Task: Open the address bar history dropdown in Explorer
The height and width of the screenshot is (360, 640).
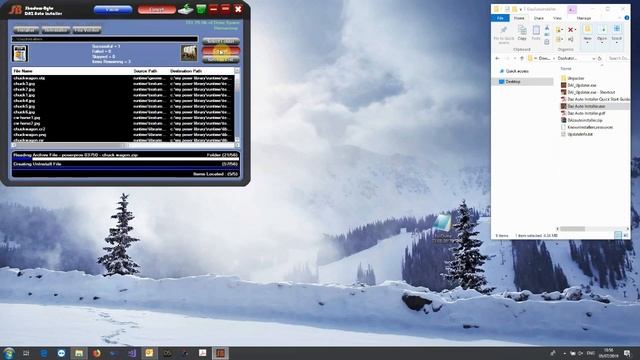Action: pos(593,58)
